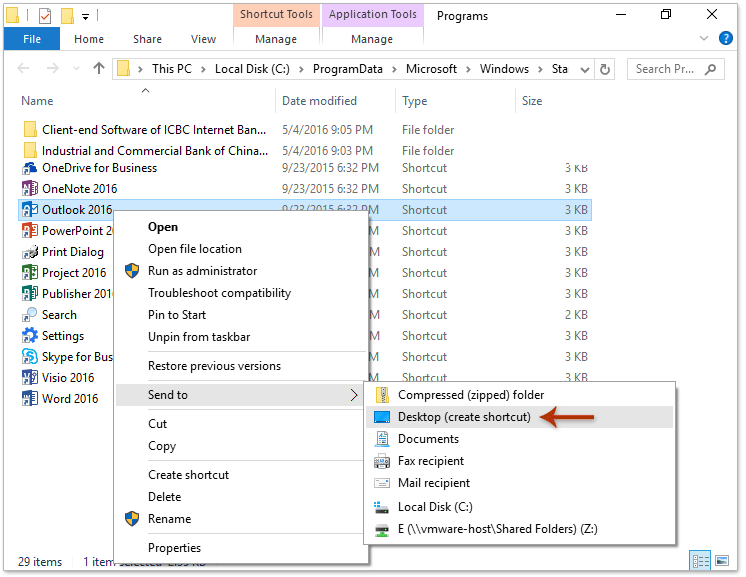
Task: Click the Up arrow navigation button
Action: pos(98,69)
